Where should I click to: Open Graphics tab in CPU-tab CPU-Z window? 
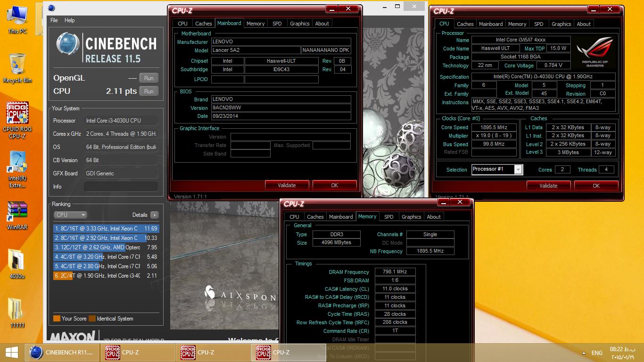[x=561, y=24]
